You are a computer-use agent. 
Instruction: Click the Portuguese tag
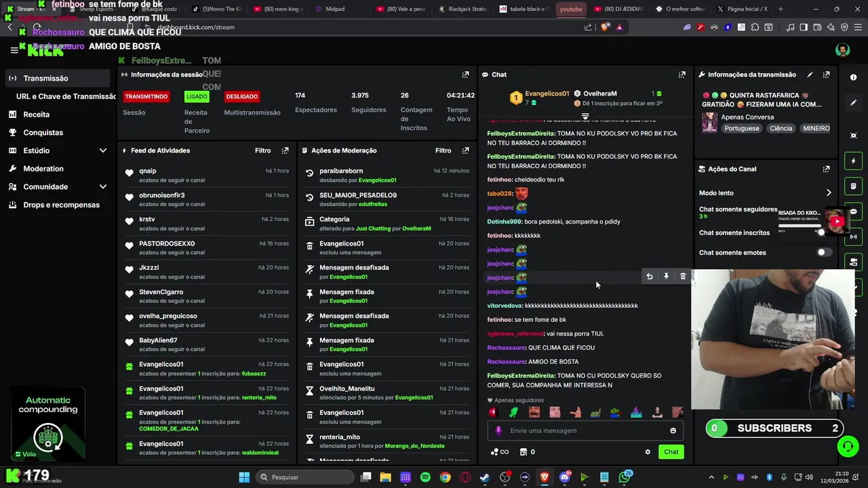pyautogui.click(x=742, y=128)
